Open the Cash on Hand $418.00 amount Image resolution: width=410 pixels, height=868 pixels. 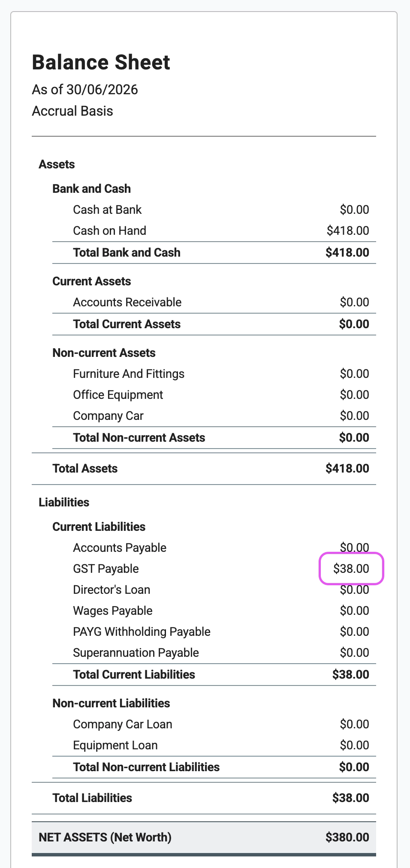[348, 230]
